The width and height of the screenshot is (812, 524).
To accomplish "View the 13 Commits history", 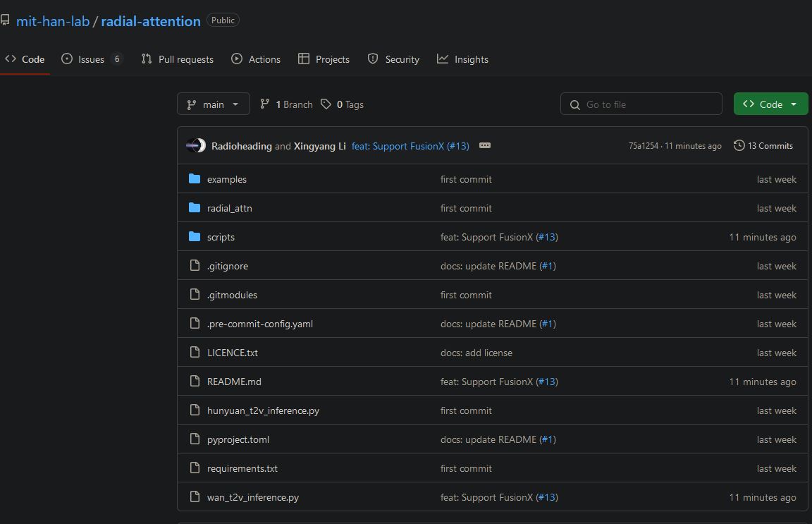I will tap(763, 146).
